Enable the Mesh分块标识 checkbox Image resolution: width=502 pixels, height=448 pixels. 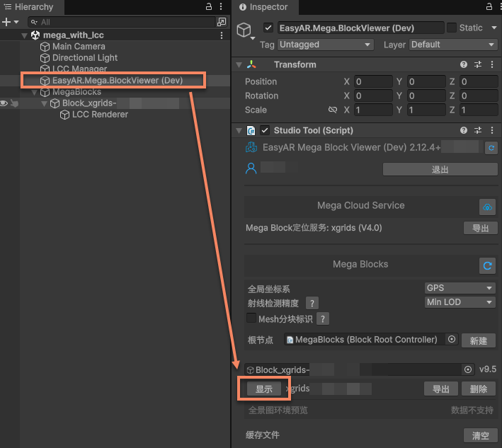point(251,319)
